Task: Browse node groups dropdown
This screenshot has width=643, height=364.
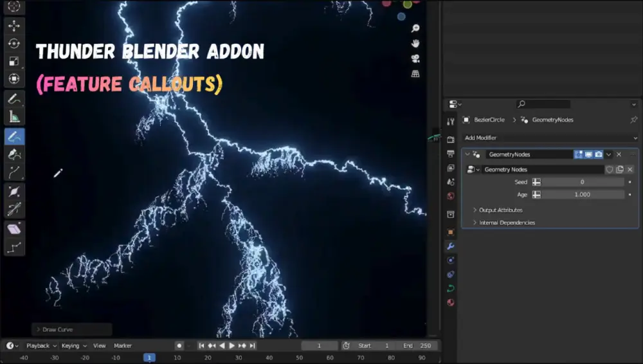Action: [473, 170]
